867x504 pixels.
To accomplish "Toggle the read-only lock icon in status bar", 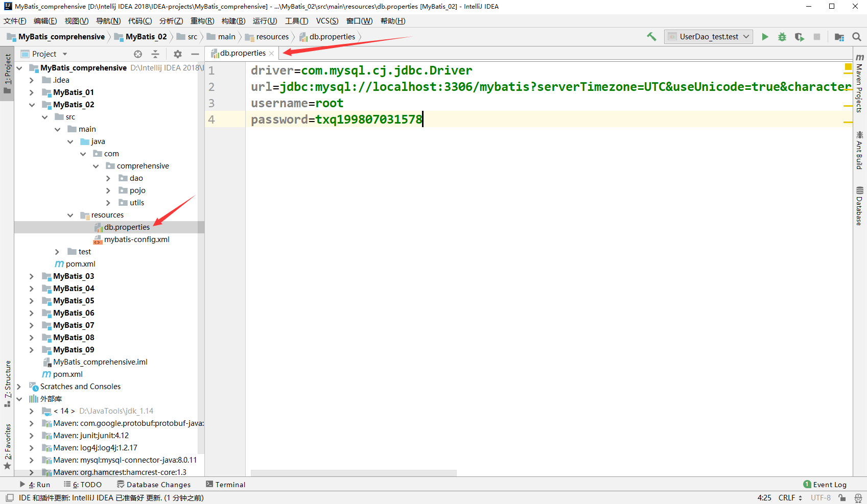I will point(842,498).
